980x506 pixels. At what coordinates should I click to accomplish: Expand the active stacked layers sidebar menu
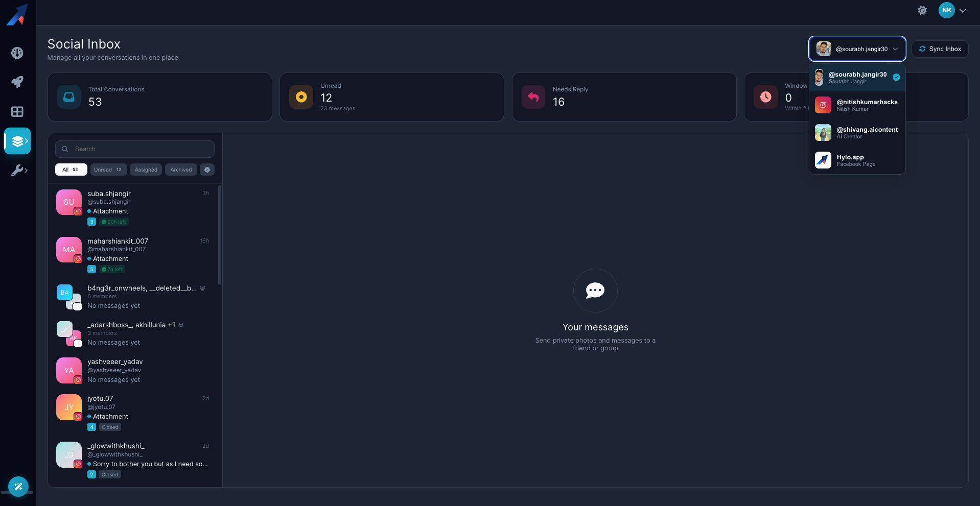[18, 141]
